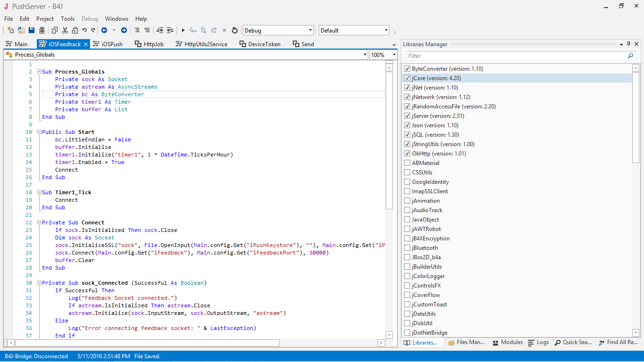Image resolution: width=644 pixels, height=362 pixels.
Task: Enable the jBluetooth library checkbox
Action: [x=407, y=248]
